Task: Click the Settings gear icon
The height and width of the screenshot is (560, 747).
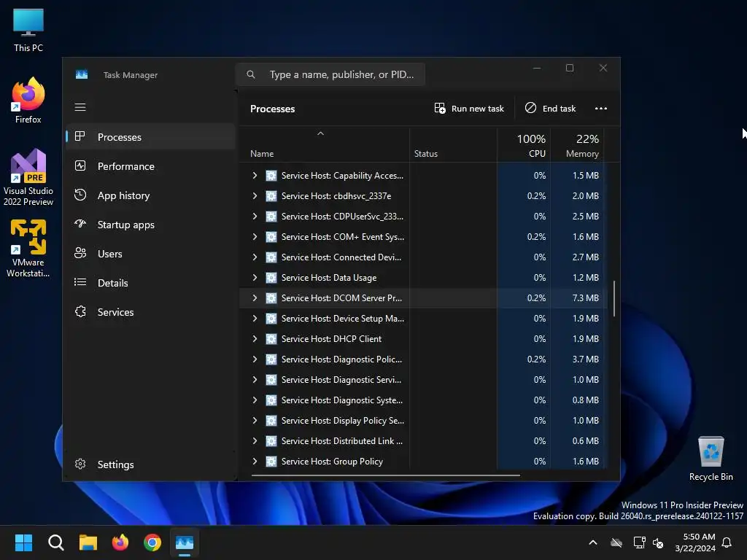Action: 80,464
